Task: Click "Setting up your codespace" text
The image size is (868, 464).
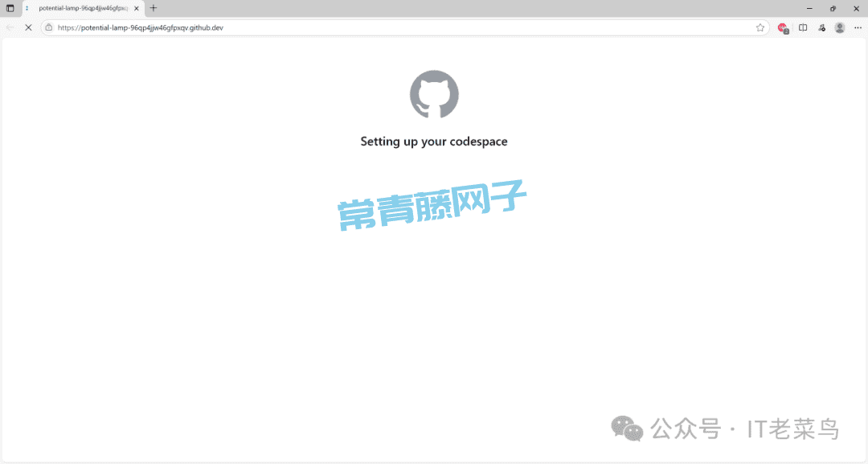Action: point(434,142)
